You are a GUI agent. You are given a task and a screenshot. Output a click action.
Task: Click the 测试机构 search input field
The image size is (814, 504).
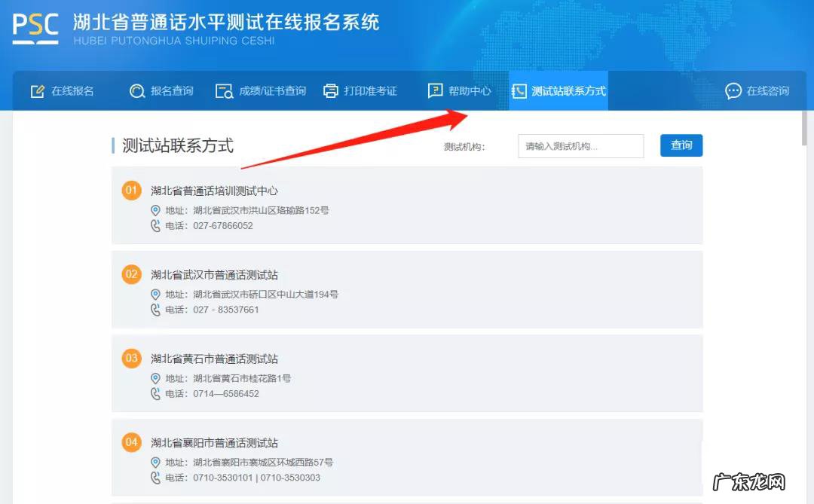click(x=580, y=146)
